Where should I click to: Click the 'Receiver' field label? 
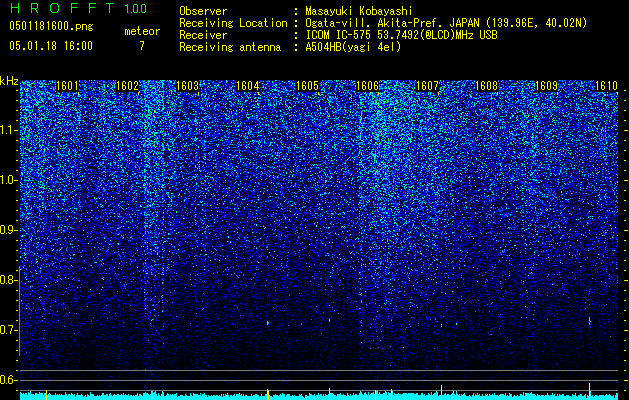[203, 35]
